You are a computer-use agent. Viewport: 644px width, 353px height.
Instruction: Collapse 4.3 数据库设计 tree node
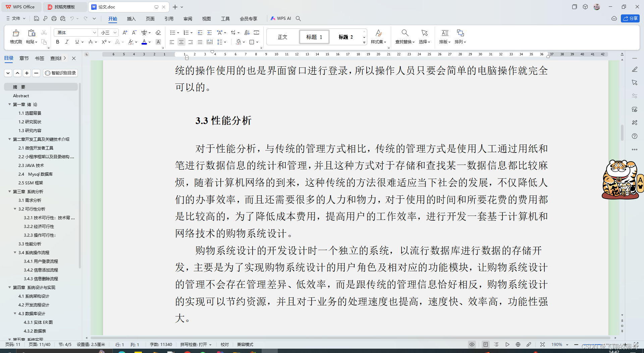(15, 313)
